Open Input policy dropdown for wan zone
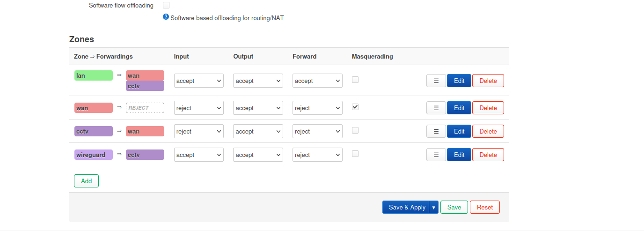The height and width of the screenshot is (239, 644). point(199,108)
